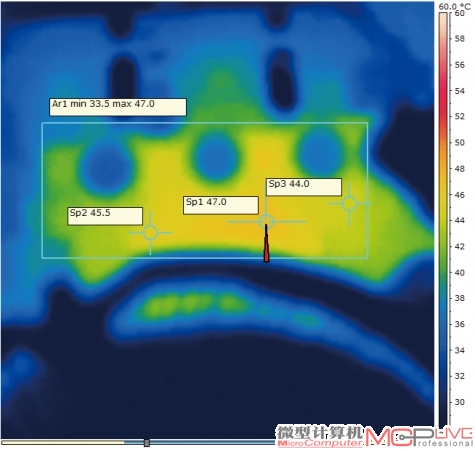The image size is (475, 450).
Task: Click the 60.0 °C maximum scale label
Action: [x=454, y=7]
